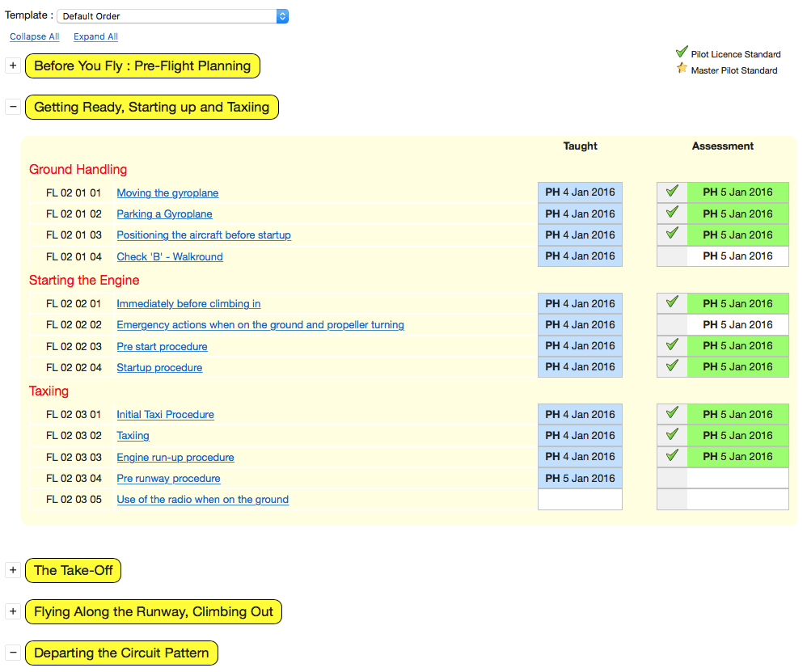Click green tick for Startup procedure assessment

(671, 366)
